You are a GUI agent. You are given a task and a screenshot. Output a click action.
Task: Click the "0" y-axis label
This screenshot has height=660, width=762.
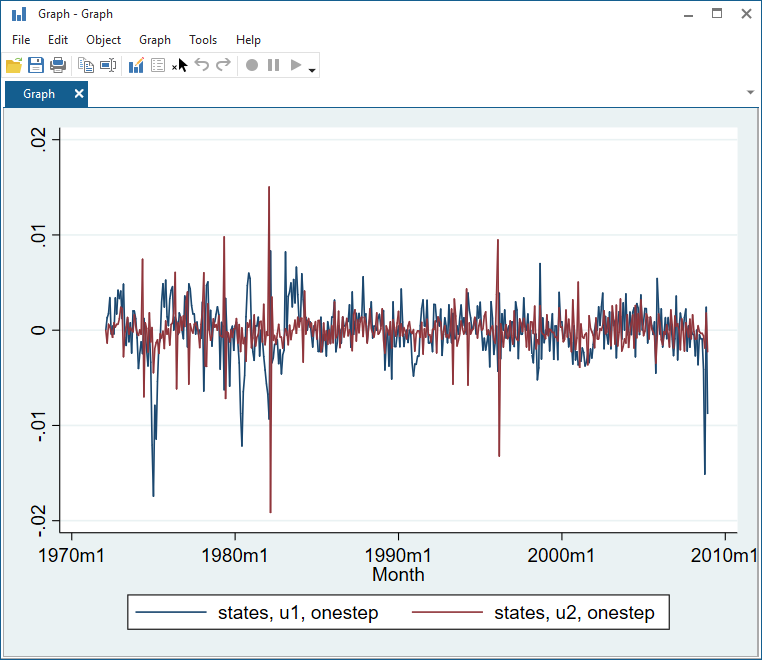click(x=38, y=330)
